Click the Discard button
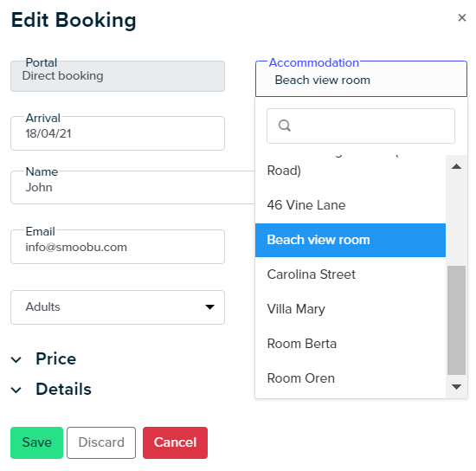Viewport: 476px width, 471px height. [x=101, y=442]
